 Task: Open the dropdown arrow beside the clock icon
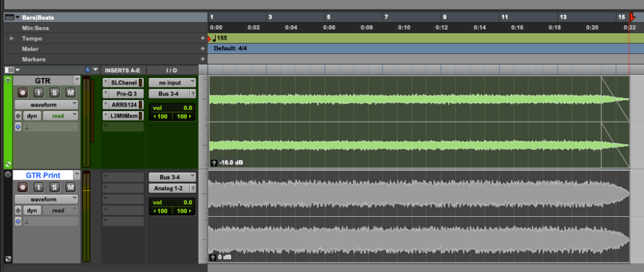[x=96, y=70]
